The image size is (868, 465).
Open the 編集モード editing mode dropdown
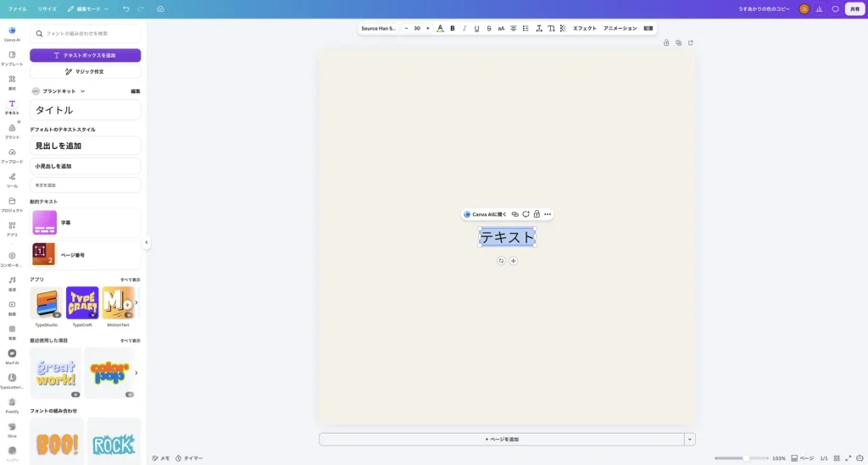(x=88, y=8)
